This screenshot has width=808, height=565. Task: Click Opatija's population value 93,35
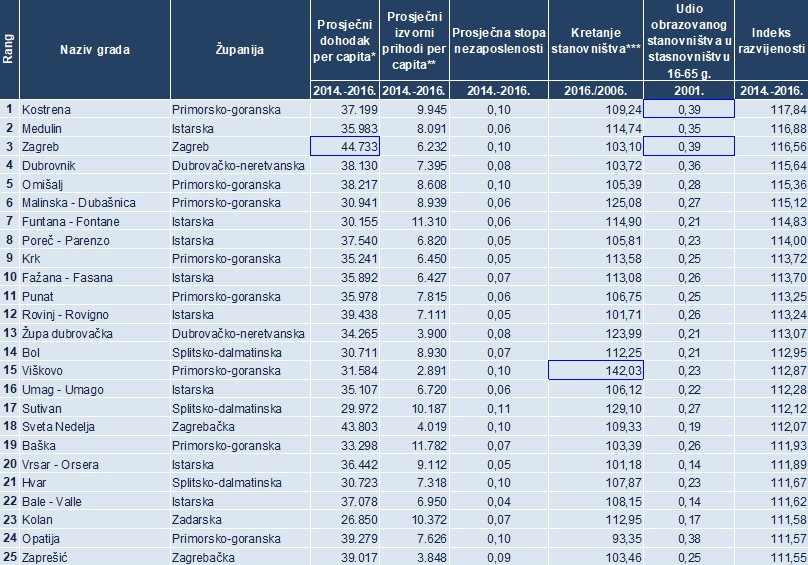click(596, 538)
